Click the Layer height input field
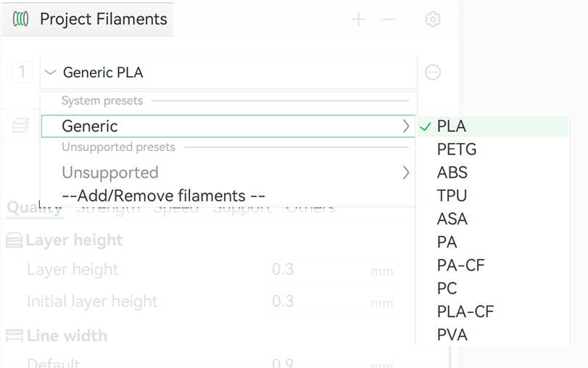 coord(319,270)
